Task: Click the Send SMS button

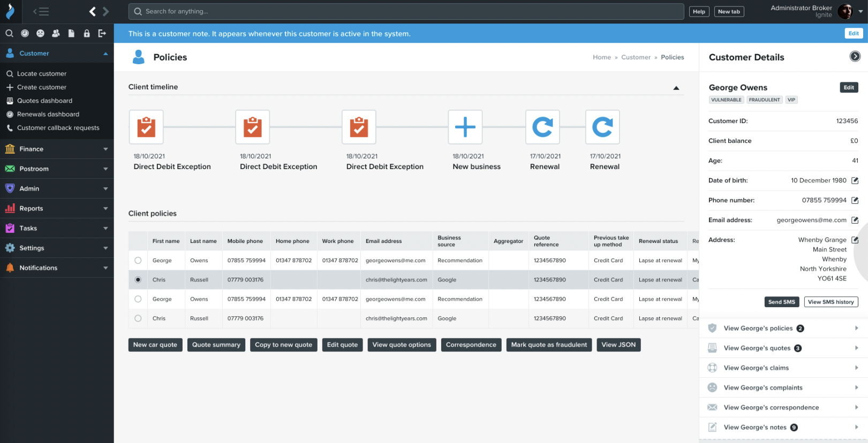Action: [782, 302]
